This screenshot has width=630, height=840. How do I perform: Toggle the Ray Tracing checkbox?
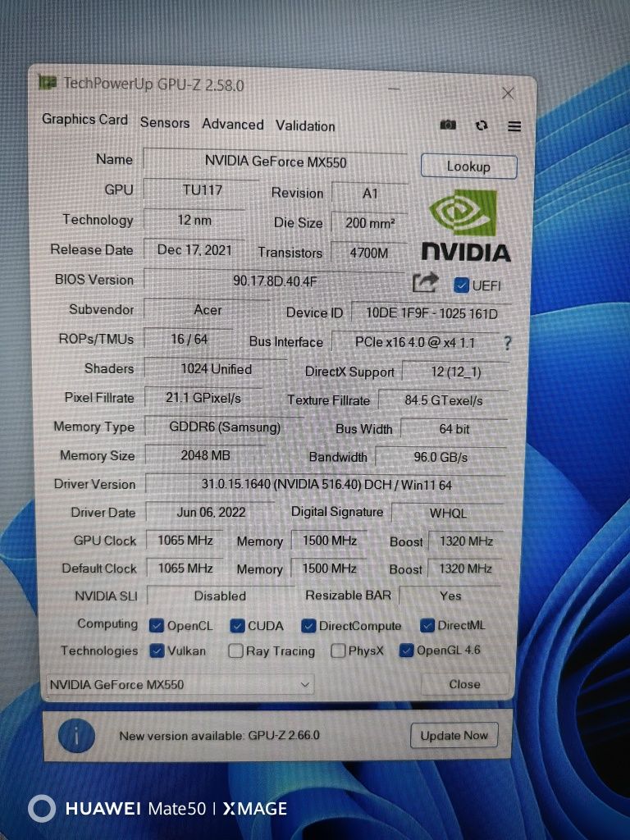(235, 651)
